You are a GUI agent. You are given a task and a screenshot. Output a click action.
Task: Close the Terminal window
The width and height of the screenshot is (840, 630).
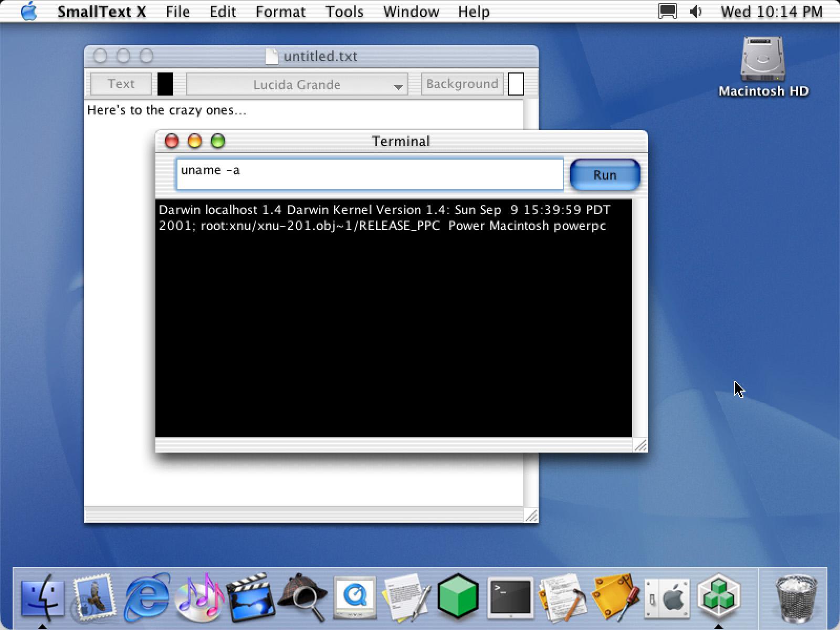pyautogui.click(x=172, y=141)
